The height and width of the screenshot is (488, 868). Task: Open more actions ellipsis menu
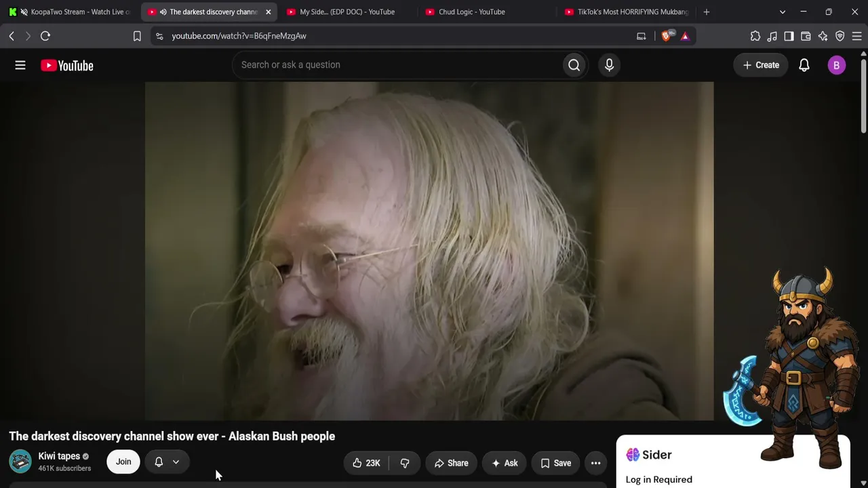point(596,463)
